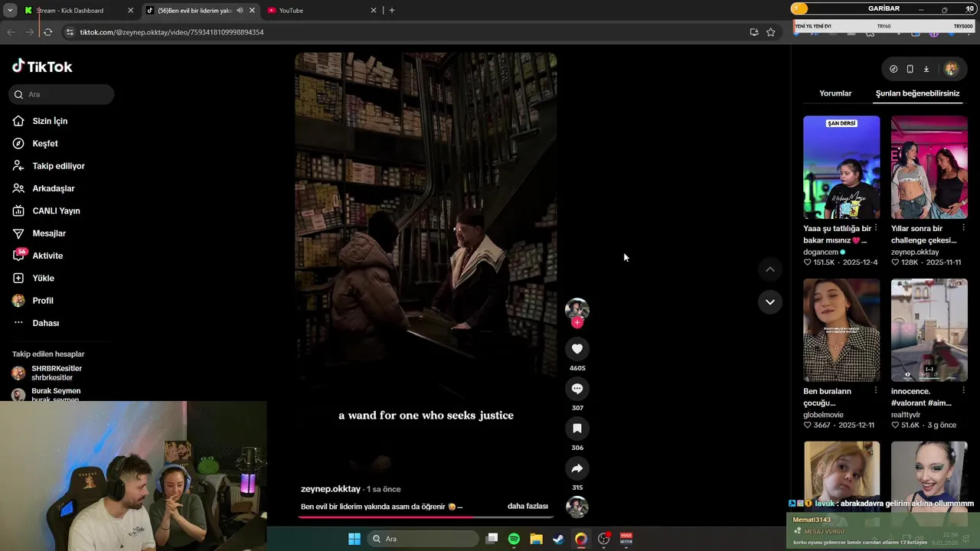Click the install app icon in address bar
Viewport: 980px width, 551px height.
(754, 32)
